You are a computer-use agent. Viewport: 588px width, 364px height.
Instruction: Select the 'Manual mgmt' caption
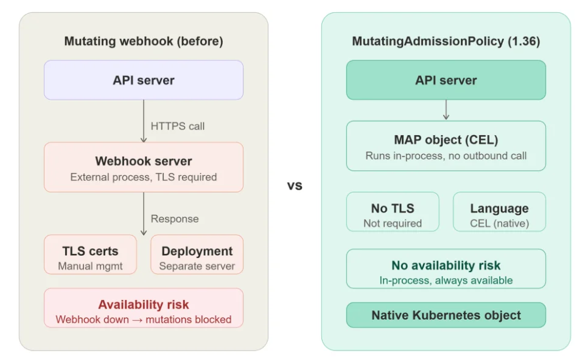point(90,266)
